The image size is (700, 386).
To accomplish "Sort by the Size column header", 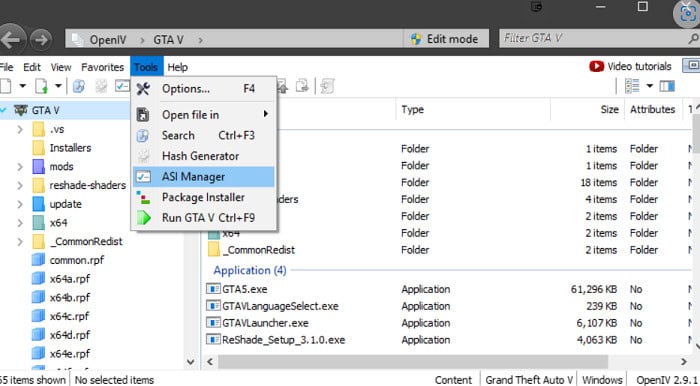I will (587, 109).
